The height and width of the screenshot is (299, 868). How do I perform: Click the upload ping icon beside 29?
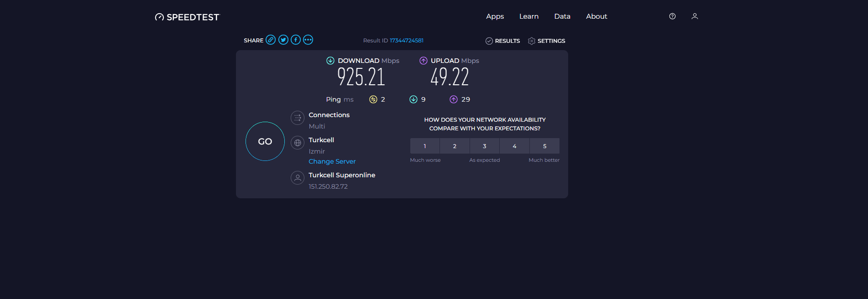tap(454, 99)
